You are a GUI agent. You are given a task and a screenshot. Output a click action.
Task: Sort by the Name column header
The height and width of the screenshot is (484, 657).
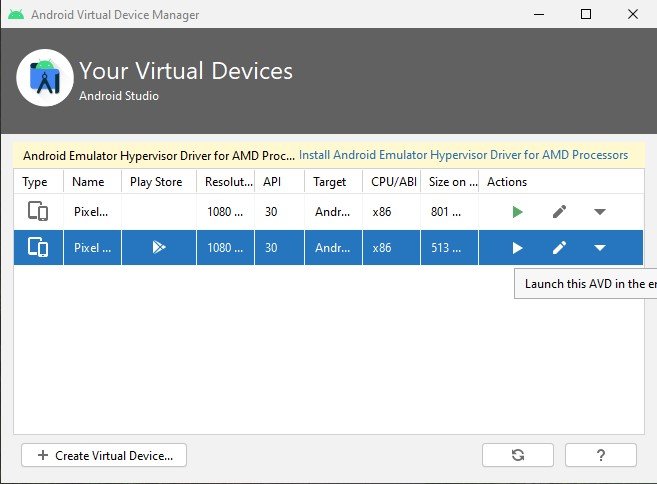92,182
